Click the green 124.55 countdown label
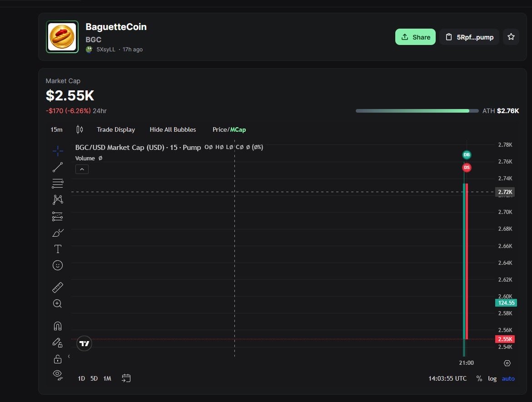This screenshot has width=532, height=402. coord(506,303)
